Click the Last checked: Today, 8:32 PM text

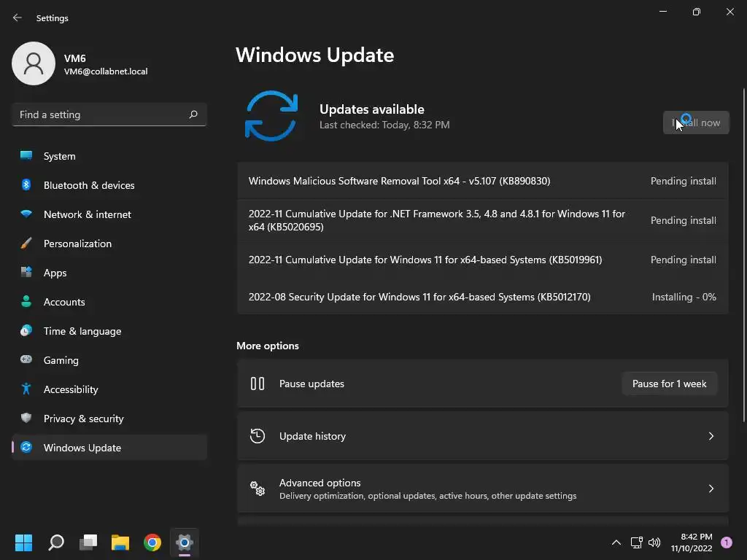[384, 125]
